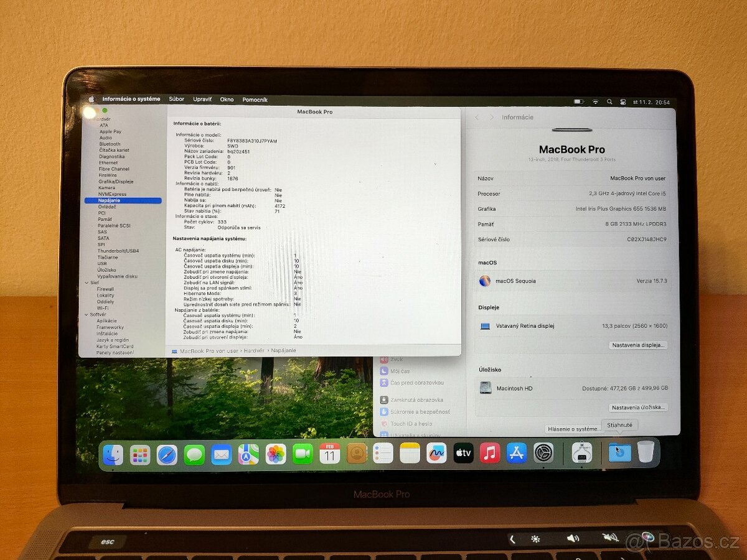Open App Store from the Dock
This screenshot has height=560, width=747.
click(517, 452)
